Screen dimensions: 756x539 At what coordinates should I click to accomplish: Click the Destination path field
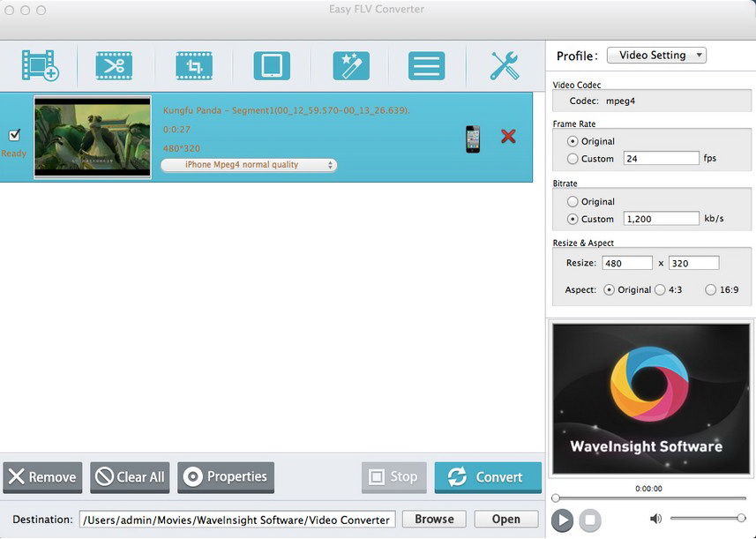click(x=237, y=520)
